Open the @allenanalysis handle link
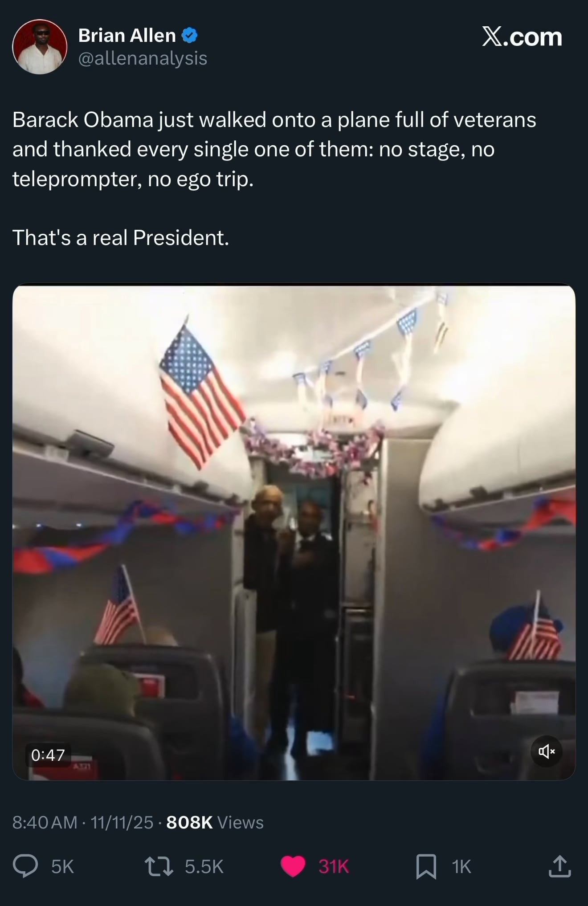Image resolution: width=588 pixels, height=906 pixels. coord(143,58)
